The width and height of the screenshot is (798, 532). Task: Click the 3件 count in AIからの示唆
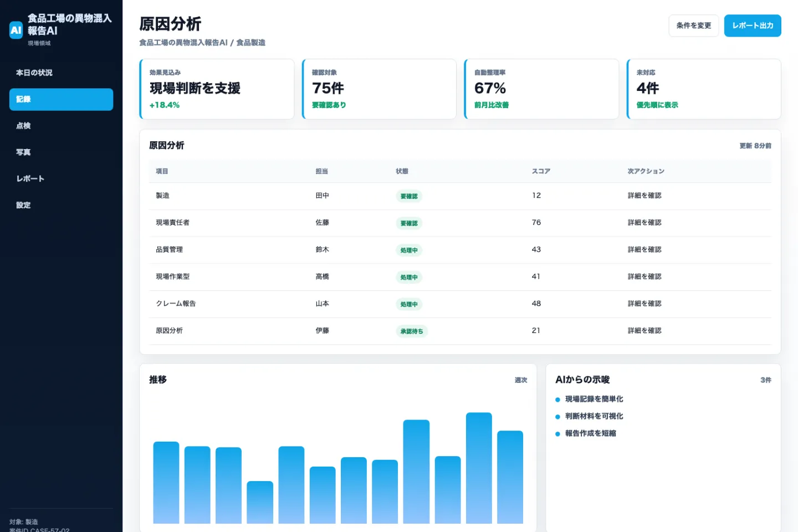pos(765,380)
